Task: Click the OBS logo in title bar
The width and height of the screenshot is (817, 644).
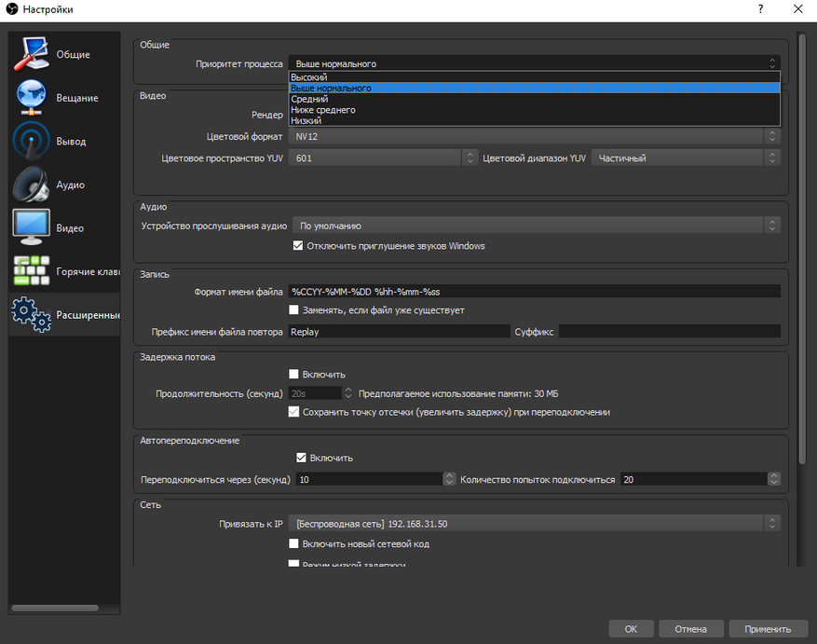Action: click(11, 9)
